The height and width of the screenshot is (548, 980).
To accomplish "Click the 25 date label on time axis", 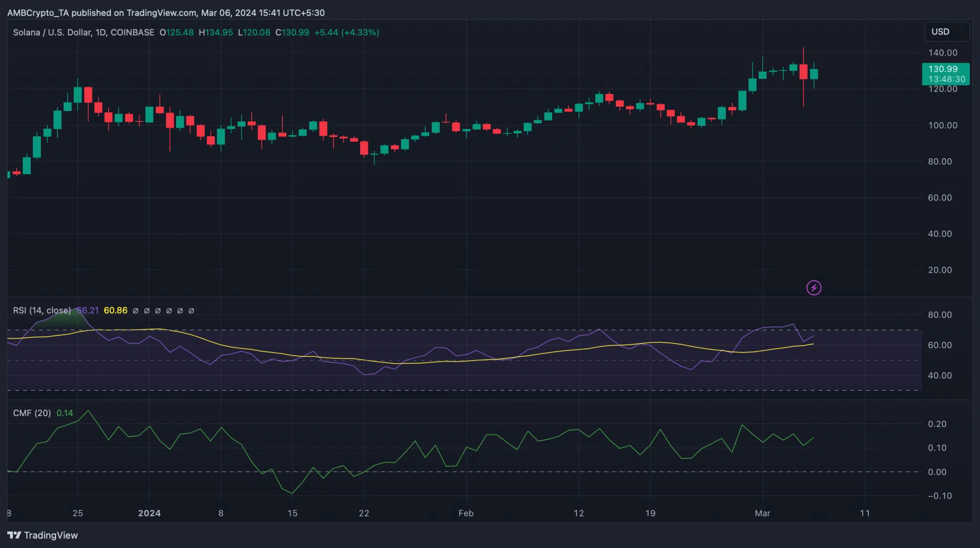I will point(78,513).
